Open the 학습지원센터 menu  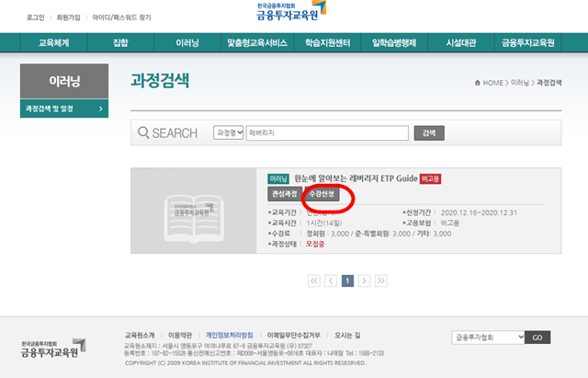(327, 43)
